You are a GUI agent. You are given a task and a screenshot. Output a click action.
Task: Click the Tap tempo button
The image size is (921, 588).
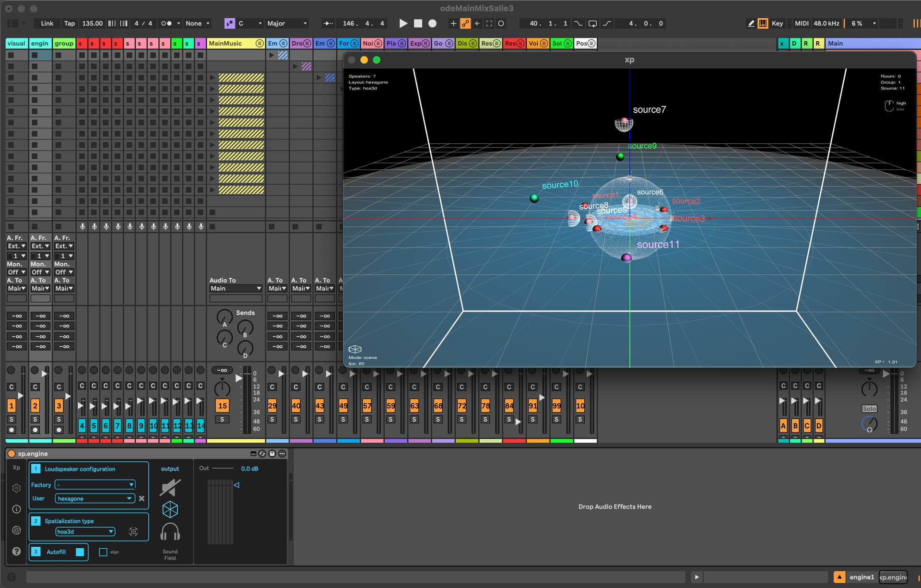pos(70,24)
